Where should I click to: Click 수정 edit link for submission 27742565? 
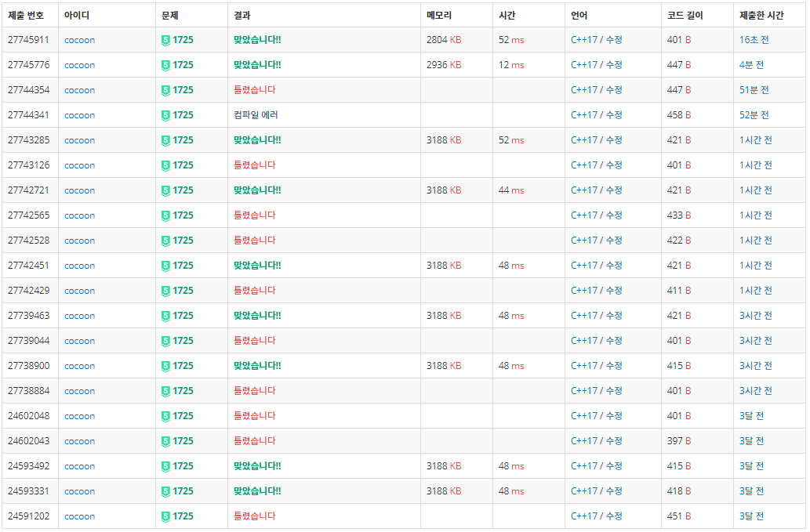pyautogui.click(x=614, y=215)
